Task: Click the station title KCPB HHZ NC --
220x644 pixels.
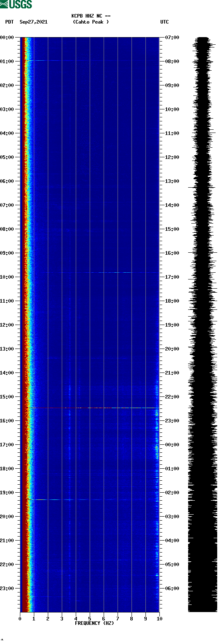Action: [x=91, y=16]
